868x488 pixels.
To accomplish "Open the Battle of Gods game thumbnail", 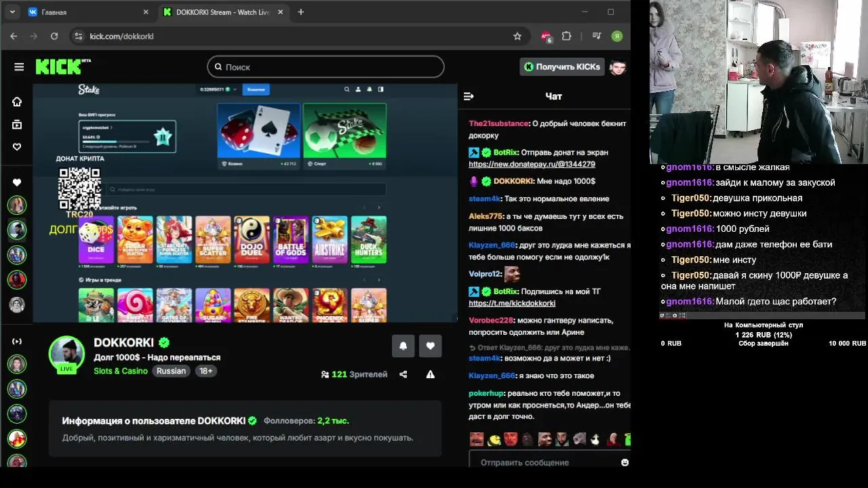I will [x=290, y=240].
